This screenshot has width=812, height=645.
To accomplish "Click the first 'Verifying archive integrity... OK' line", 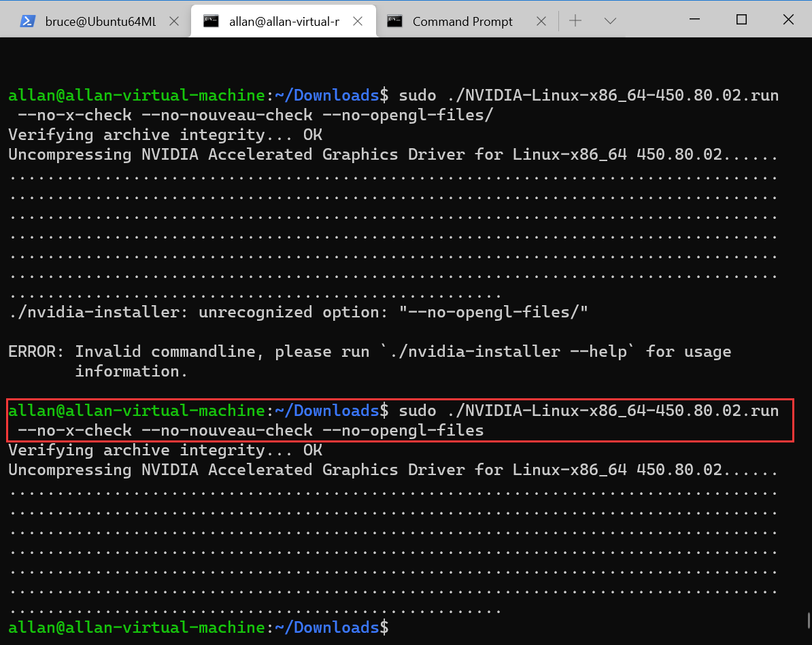I will pos(165,135).
